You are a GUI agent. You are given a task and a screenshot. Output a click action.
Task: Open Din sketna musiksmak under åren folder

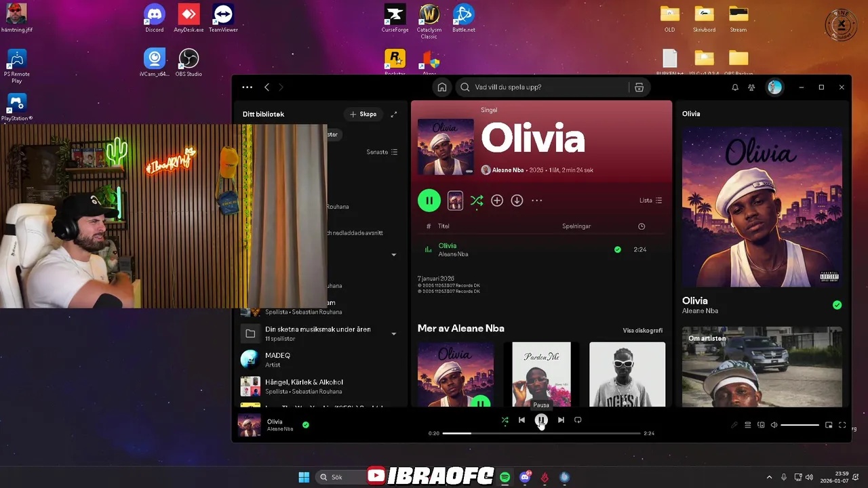point(320,333)
